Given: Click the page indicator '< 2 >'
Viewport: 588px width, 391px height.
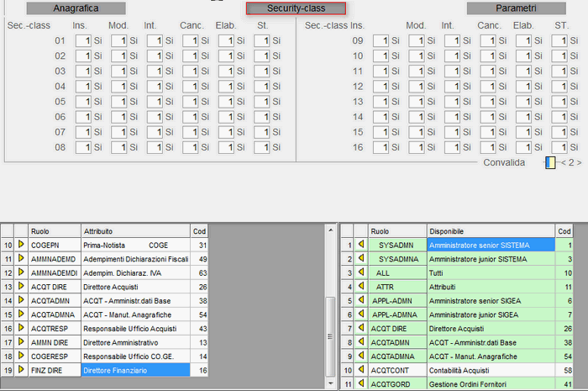Looking at the screenshot, I should pos(571,162).
